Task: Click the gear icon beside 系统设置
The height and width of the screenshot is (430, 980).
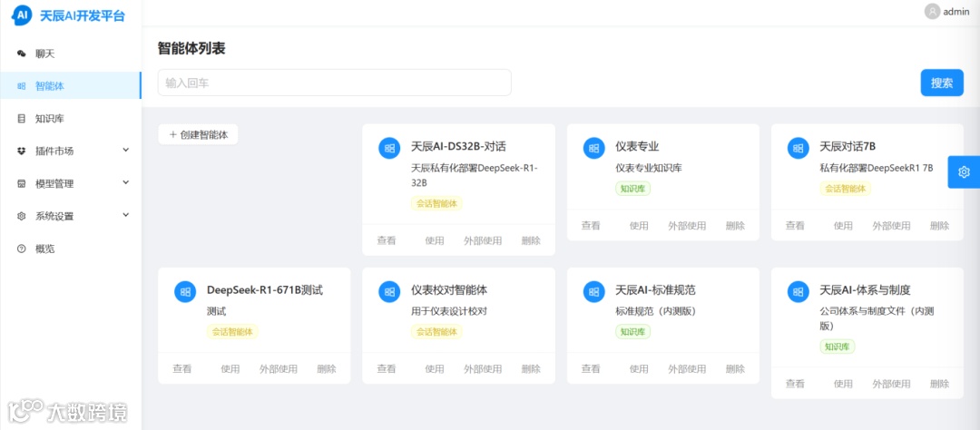Action: (21, 216)
